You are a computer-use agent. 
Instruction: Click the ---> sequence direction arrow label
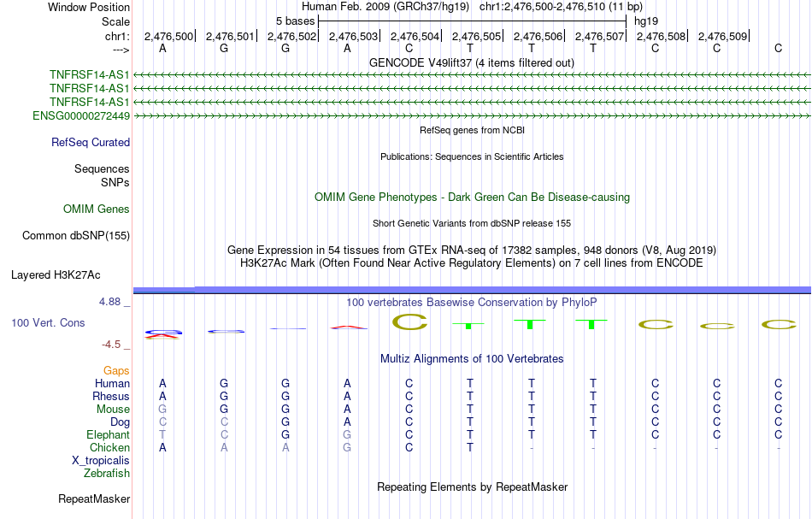click(121, 50)
